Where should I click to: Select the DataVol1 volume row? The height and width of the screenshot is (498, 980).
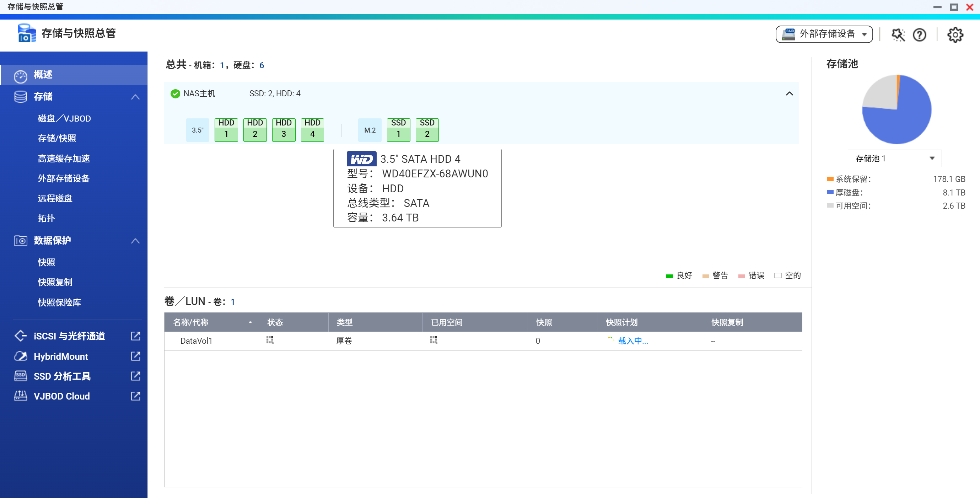click(196, 341)
